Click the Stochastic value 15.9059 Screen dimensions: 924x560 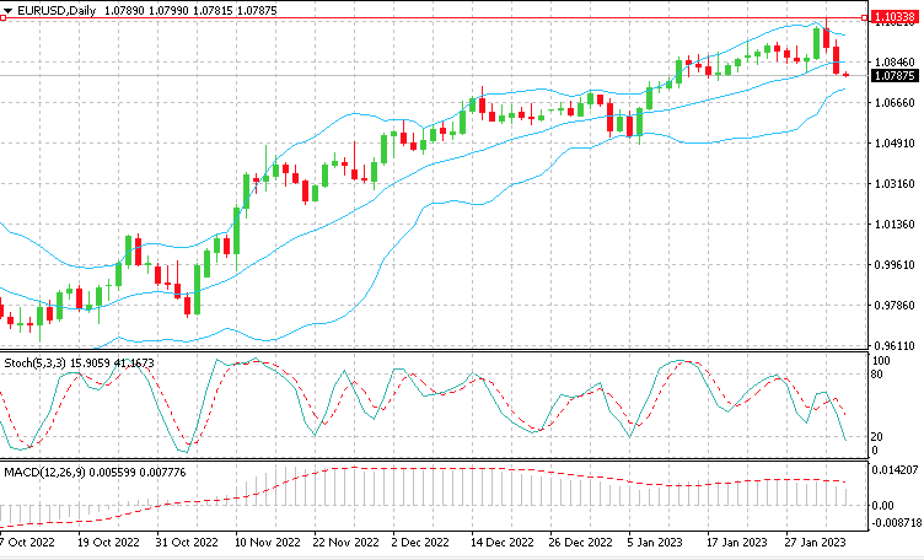coord(90,363)
